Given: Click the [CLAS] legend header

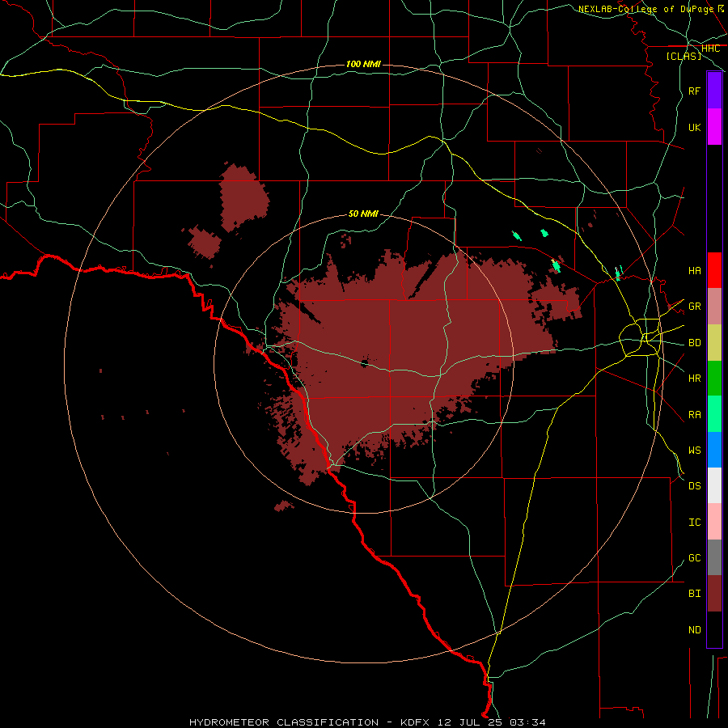Looking at the screenshot, I should coord(684,56).
